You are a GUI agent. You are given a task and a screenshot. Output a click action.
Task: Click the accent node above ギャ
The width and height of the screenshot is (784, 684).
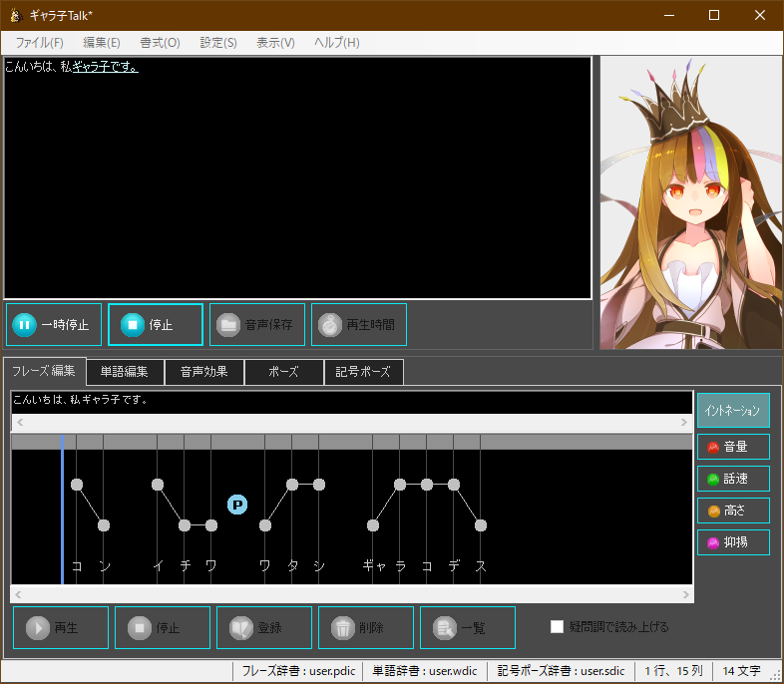click(x=373, y=525)
